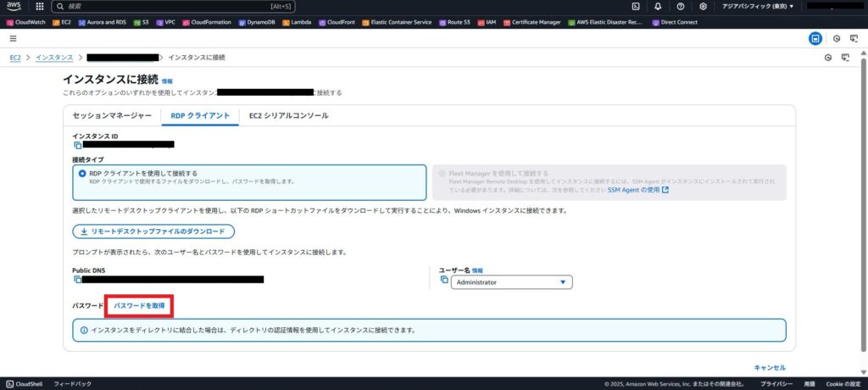Open the アジアパシフィック (東京) region selector
Viewport: 868px width, 390px height.
758,6
